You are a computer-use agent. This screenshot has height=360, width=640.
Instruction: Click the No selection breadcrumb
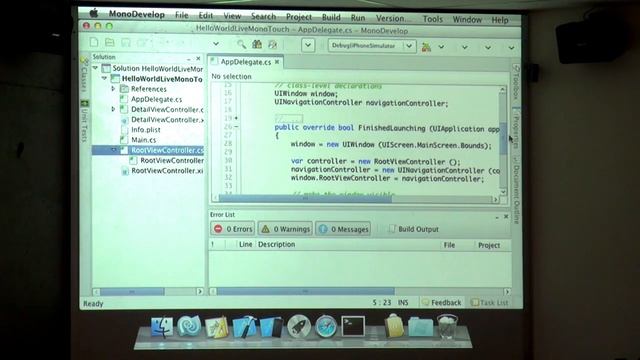231,76
